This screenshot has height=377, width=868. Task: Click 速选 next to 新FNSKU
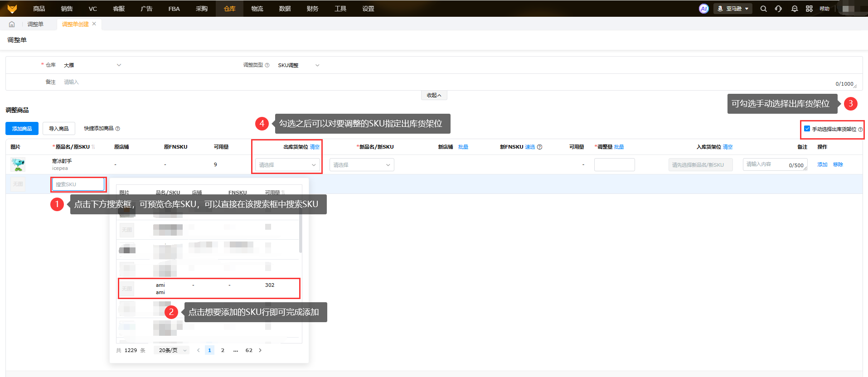[x=530, y=147]
